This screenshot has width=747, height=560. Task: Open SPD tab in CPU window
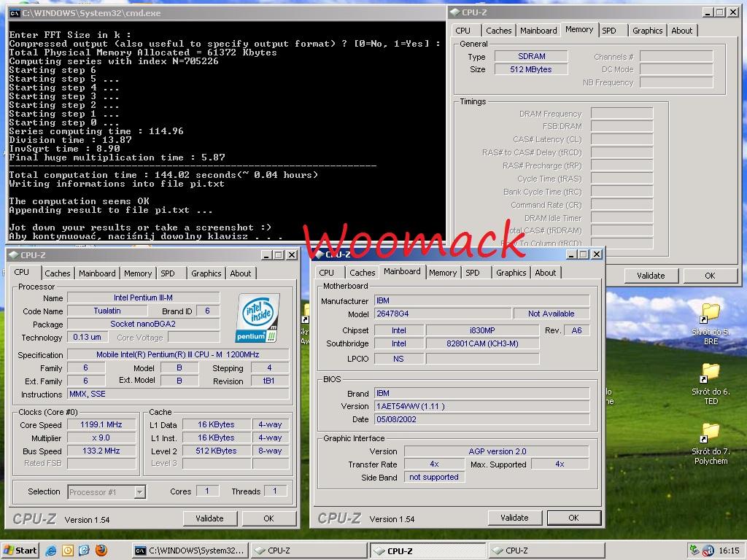point(168,273)
